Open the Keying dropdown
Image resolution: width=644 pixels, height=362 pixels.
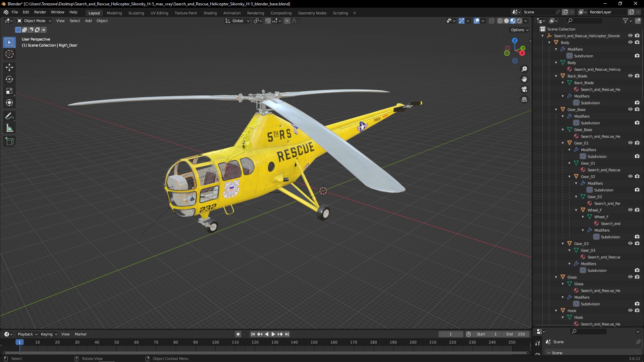coord(49,334)
